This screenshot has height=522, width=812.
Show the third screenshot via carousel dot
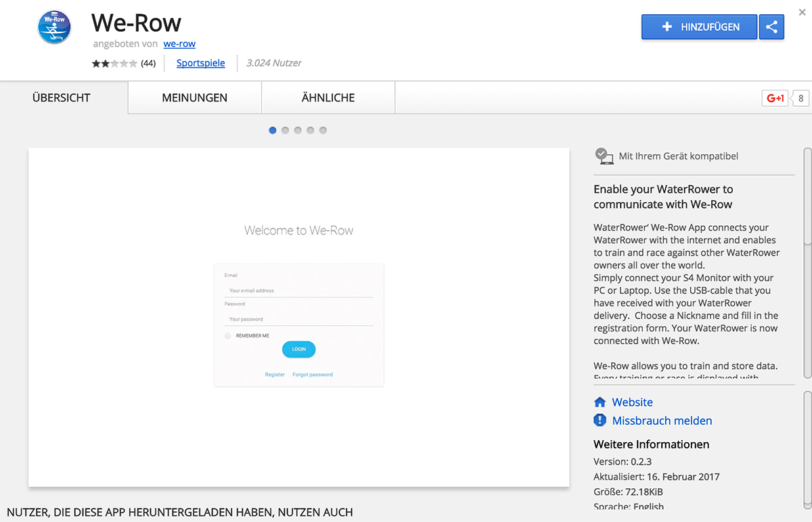tap(298, 130)
